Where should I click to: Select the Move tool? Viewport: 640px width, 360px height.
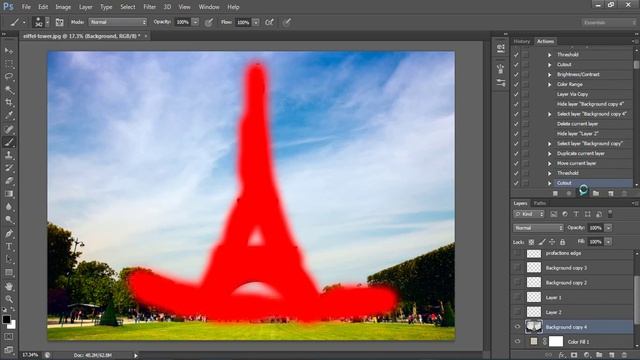pyautogui.click(x=9, y=51)
